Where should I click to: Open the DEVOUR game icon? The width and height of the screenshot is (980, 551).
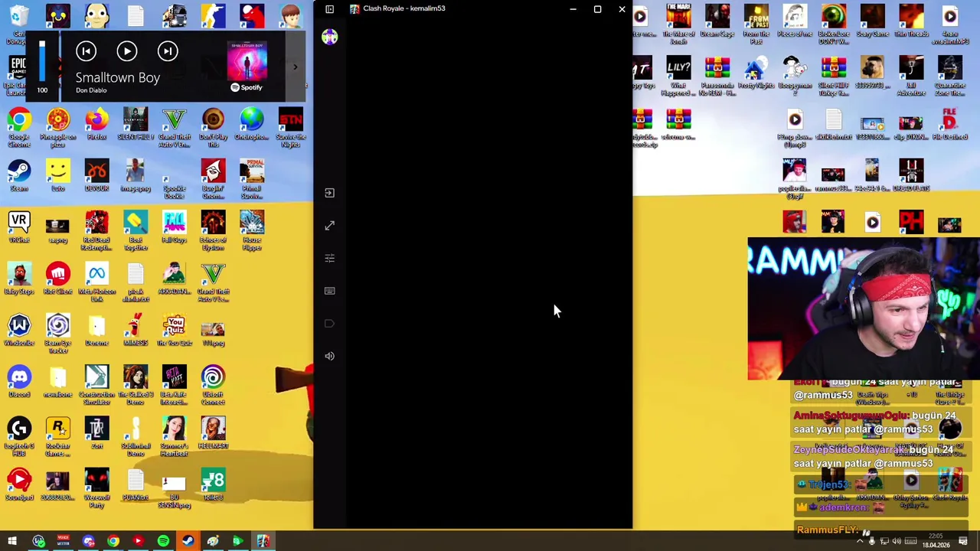pos(96,176)
